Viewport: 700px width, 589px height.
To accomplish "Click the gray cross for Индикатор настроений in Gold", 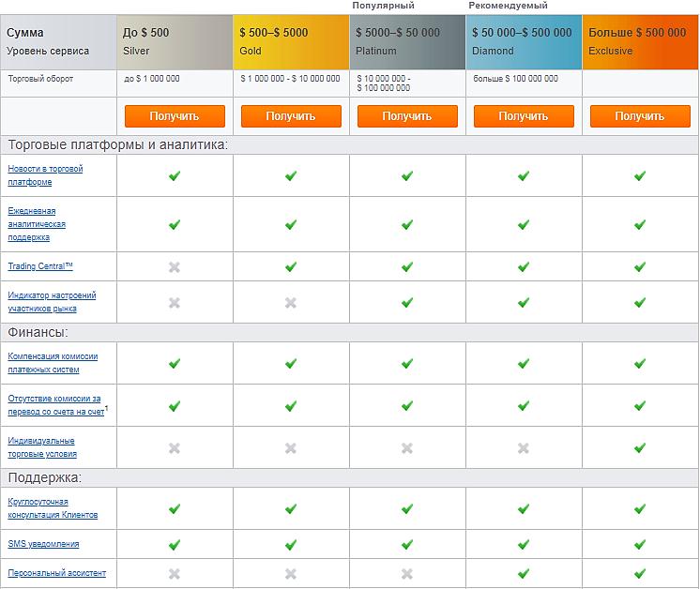I will 291,302.
